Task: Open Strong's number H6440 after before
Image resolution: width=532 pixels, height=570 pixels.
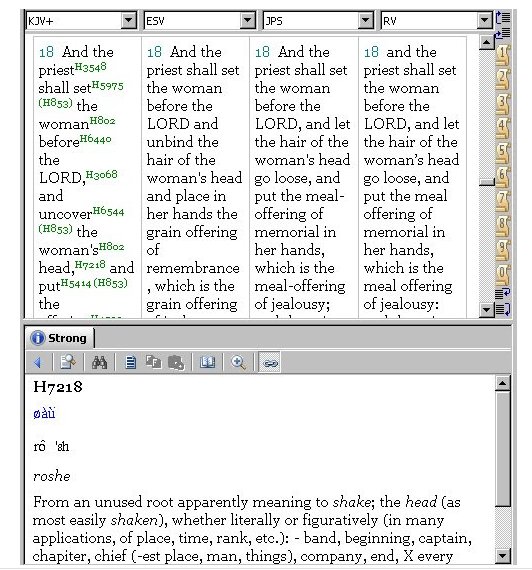Action: [95, 139]
